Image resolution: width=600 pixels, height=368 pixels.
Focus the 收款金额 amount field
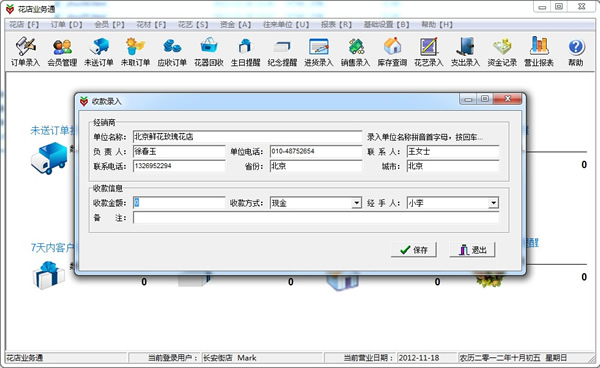(179, 203)
